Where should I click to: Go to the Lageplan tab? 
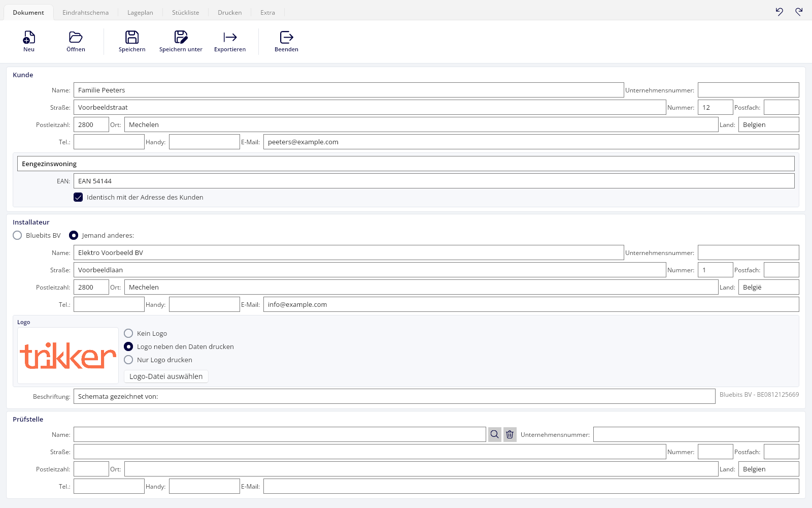tap(140, 12)
